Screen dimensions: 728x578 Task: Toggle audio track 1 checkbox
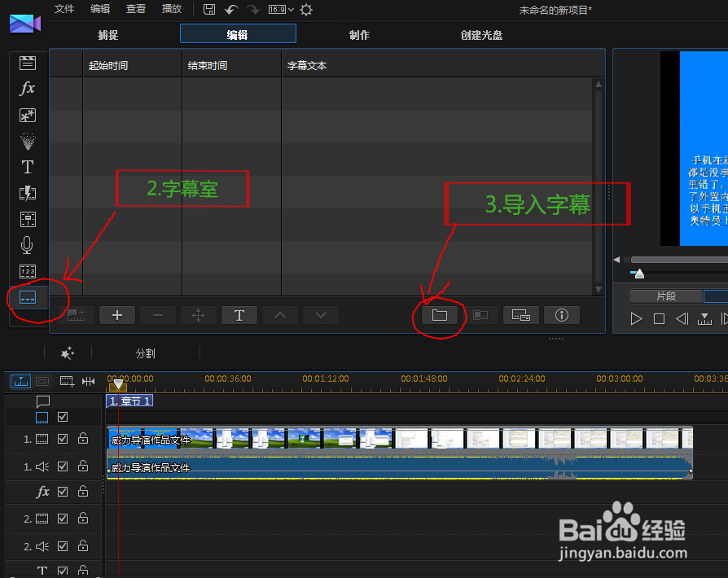coord(63,466)
